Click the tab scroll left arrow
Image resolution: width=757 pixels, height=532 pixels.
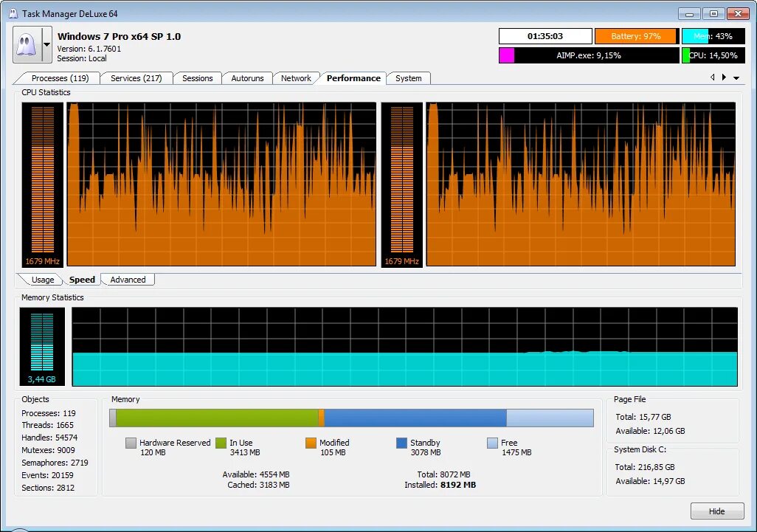pyautogui.click(x=713, y=77)
